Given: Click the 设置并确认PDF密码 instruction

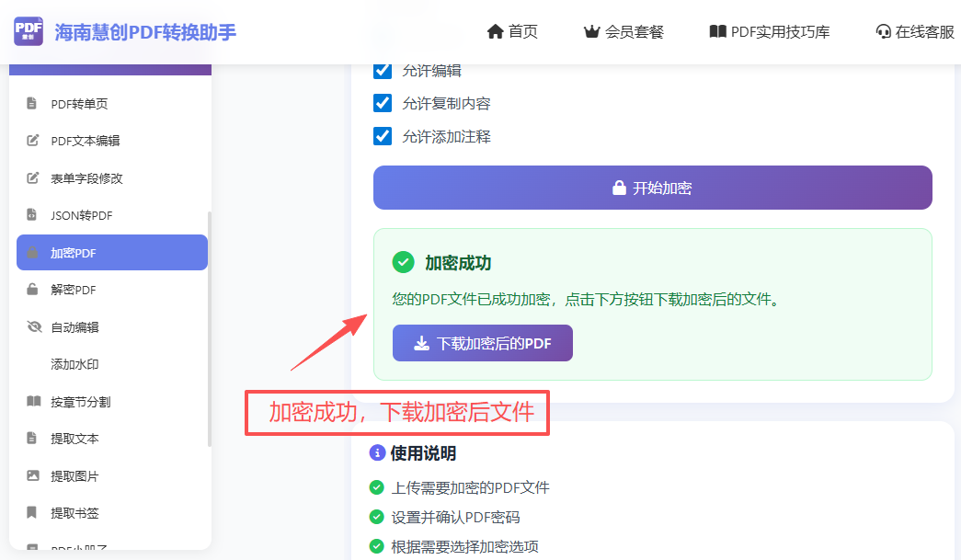Looking at the screenshot, I should 455,517.
